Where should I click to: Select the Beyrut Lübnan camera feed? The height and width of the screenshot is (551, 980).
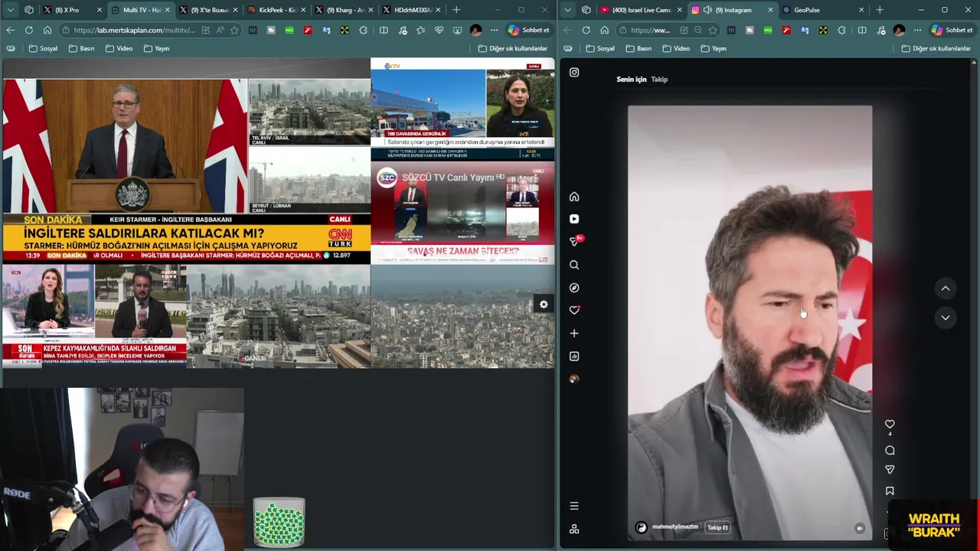[309, 180]
